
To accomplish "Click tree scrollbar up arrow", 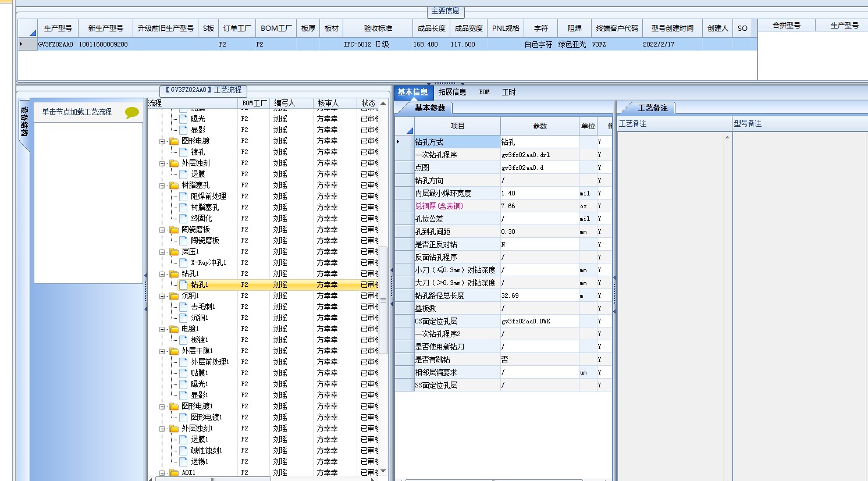I will click(x=383, y=104).
